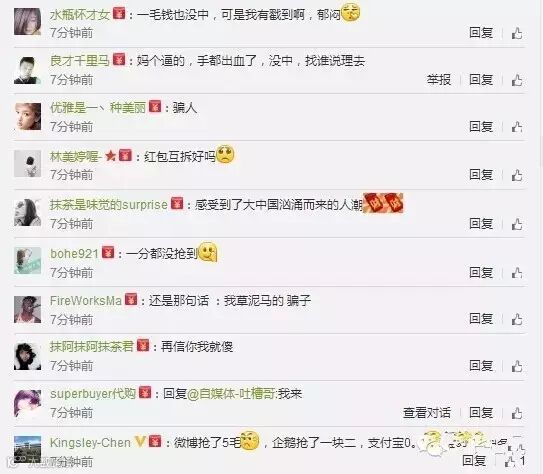
Task: Open avatar of 抹阿抹阿抹茶君
Action: pyautogui.click(x=27, y=356)
